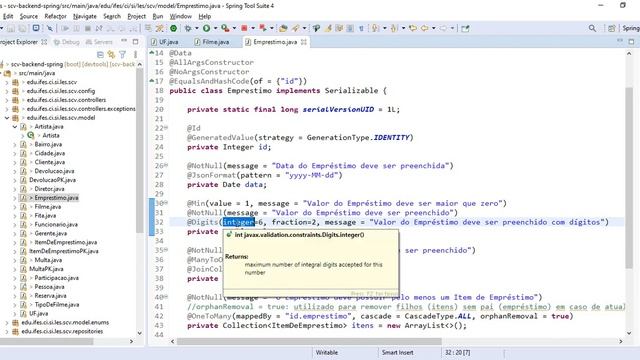Open the Refactor menu
This screenshot has height=360, width=640.
click(x=55, y=16)
